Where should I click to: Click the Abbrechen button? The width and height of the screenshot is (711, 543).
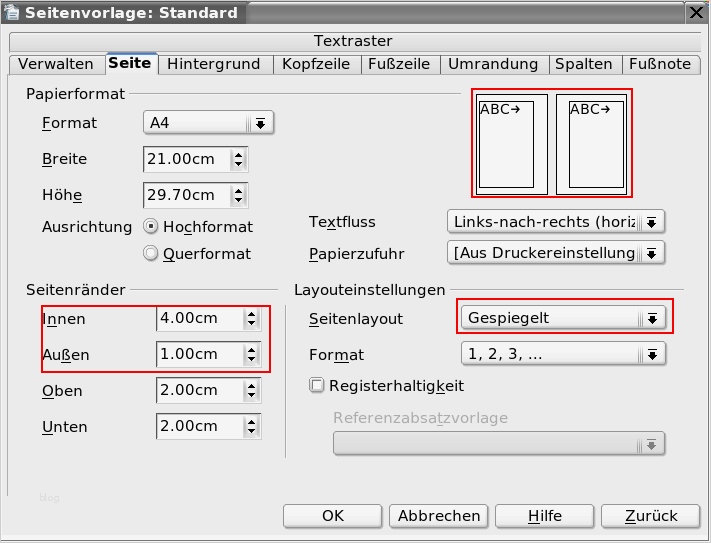[439, 516]
